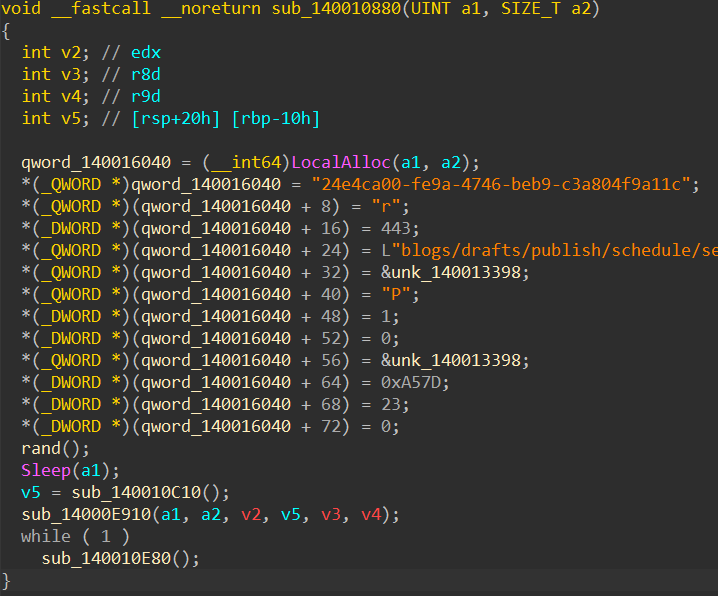Select value 0 on offset 72 line

pyautogui.click(x=386, y=426)
